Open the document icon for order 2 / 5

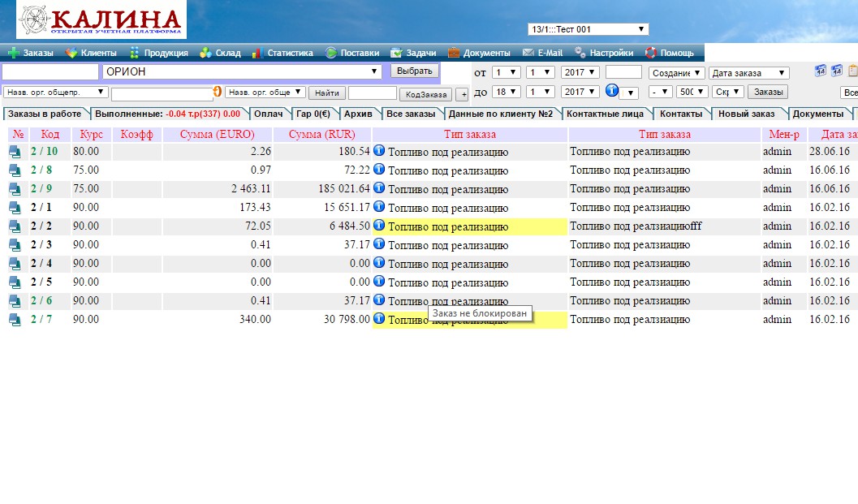click(x=15, y=282)
